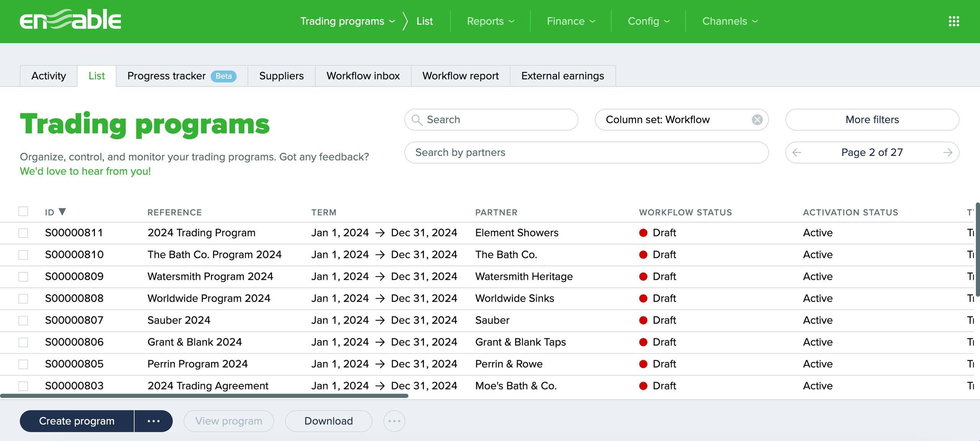
Task: Select the List tab
Action: click(96, 76)
